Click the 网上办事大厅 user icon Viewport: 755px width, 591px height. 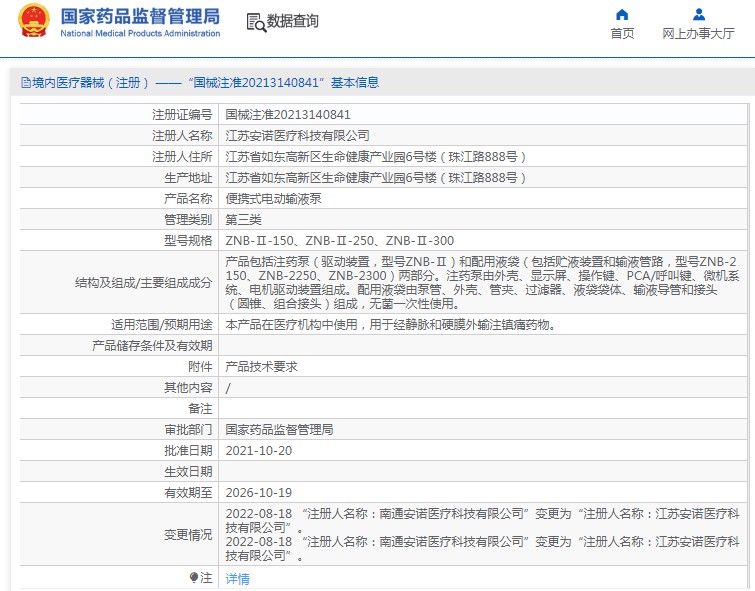pos(699,14)
